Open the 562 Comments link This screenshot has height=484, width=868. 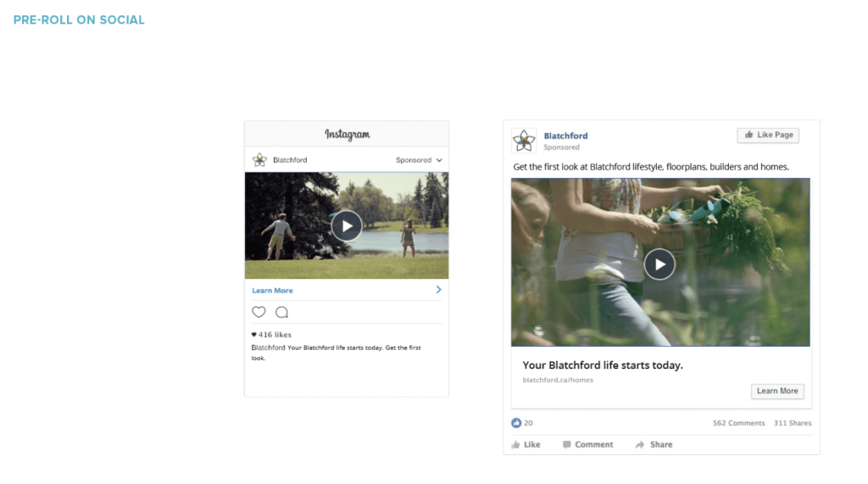[738, 423]
